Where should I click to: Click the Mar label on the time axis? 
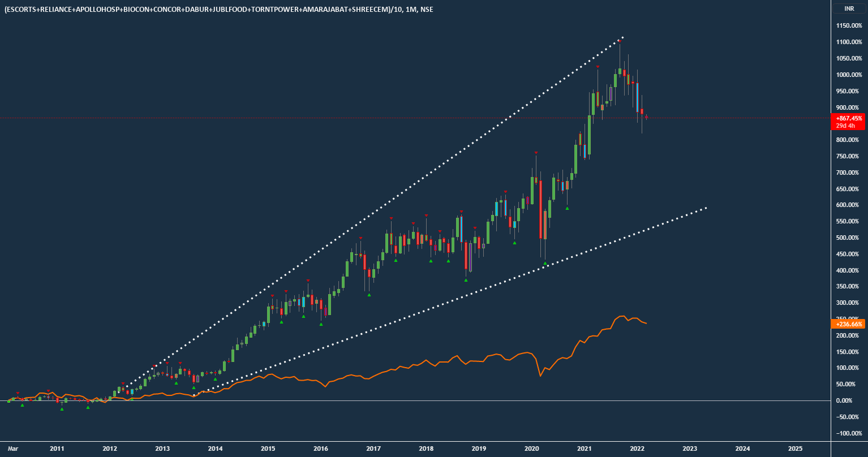tap(12, 449)
